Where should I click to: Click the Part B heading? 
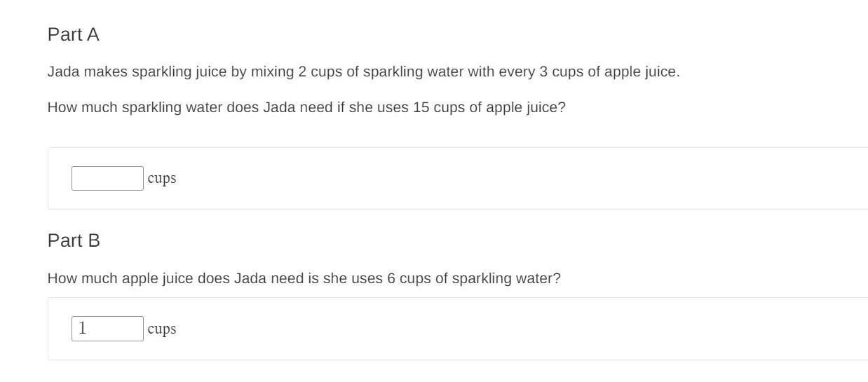[x=74, y=240]
